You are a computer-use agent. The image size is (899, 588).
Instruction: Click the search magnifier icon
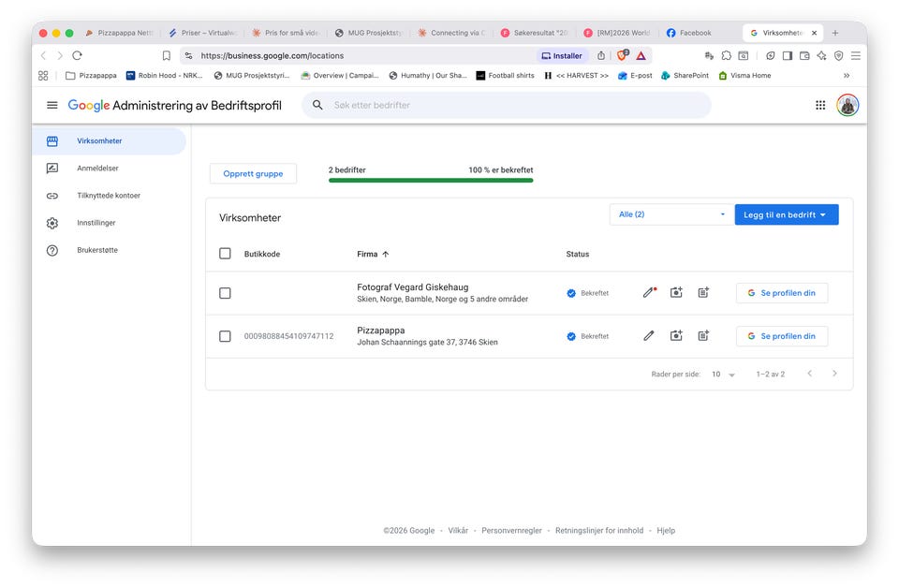click(x=317, y=105)
